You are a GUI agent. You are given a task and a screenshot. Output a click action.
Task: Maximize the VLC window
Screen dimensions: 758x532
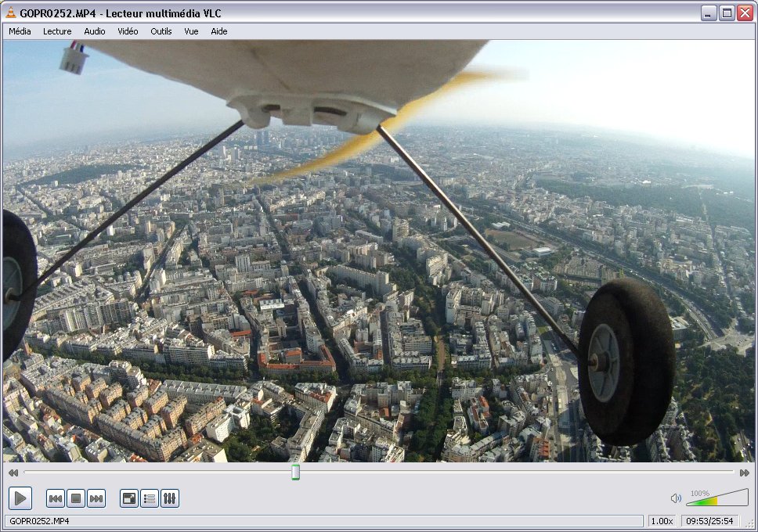coord(727,13)
